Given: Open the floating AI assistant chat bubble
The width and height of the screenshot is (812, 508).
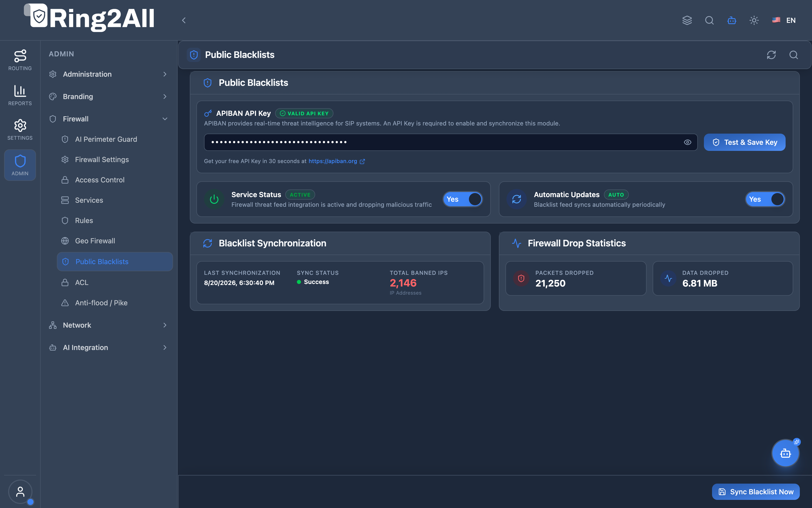Looking at the screenshot, I should [786, 453].
